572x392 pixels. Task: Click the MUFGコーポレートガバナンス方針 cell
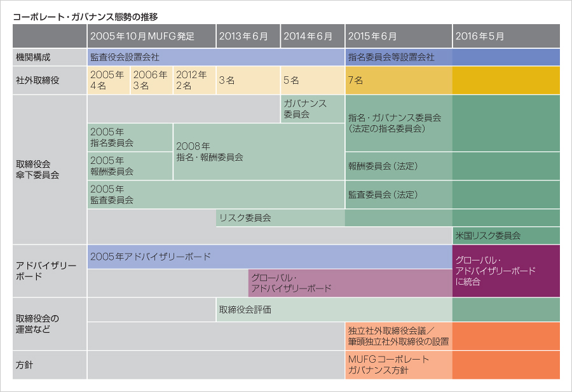click(453, 365)
